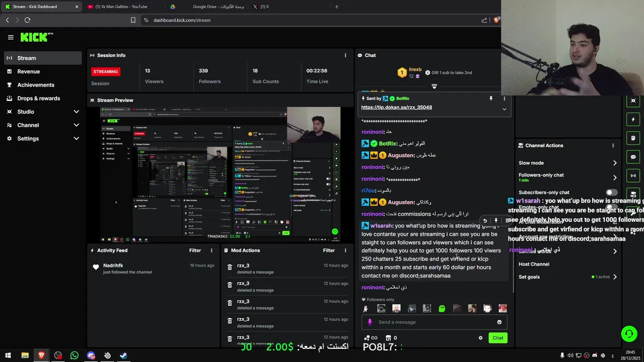Click Host Channel action

(x=534, y=264)
